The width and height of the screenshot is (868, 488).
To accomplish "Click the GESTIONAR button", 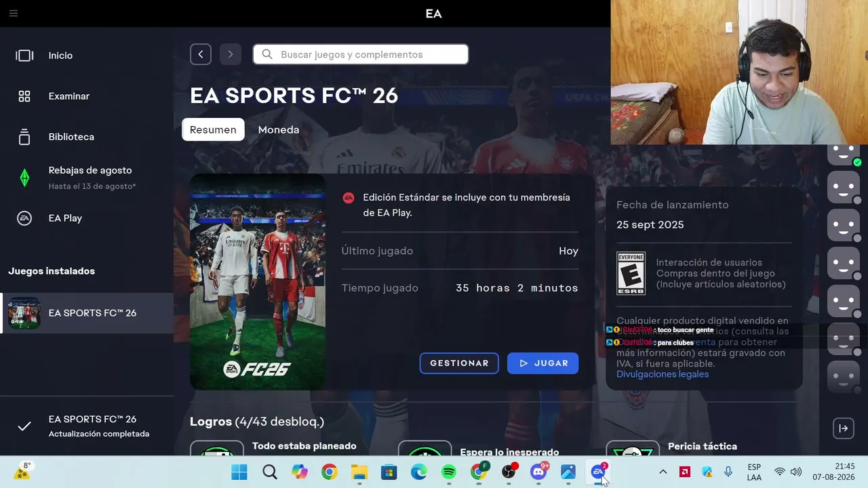I will click(459, 363).
